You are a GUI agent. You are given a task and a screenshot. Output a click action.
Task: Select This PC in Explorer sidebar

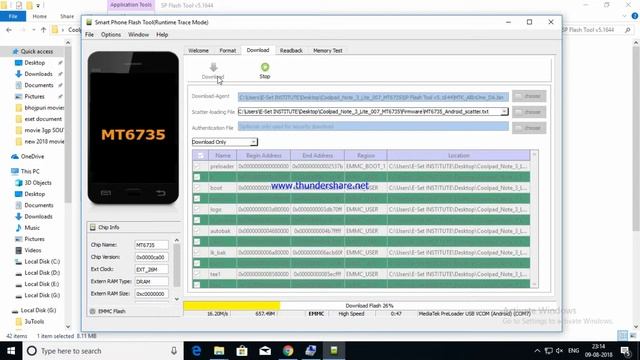(x=30, y=171)
